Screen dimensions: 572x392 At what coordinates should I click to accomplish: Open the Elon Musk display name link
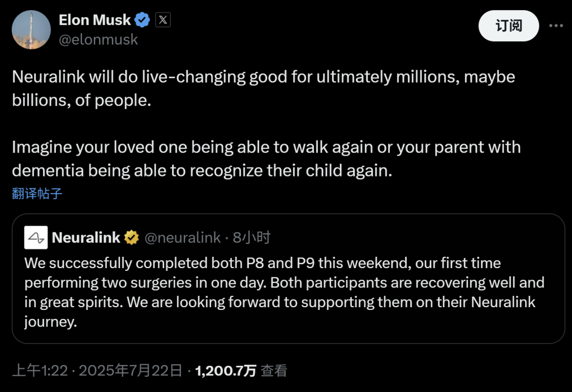click(94, 20)
